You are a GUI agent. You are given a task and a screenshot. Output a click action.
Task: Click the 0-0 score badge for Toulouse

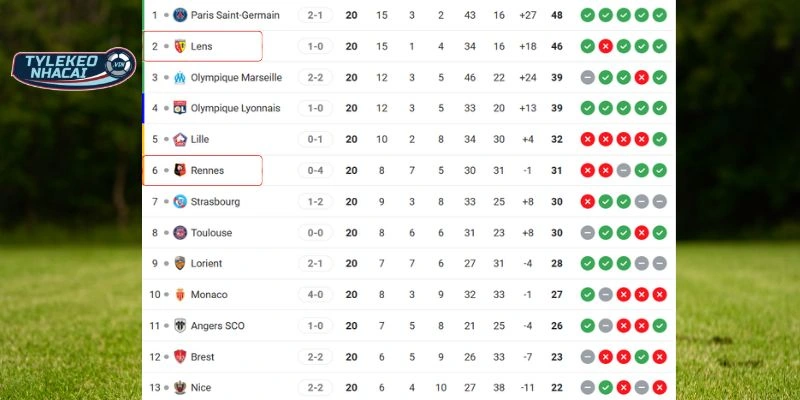[315, 232]
